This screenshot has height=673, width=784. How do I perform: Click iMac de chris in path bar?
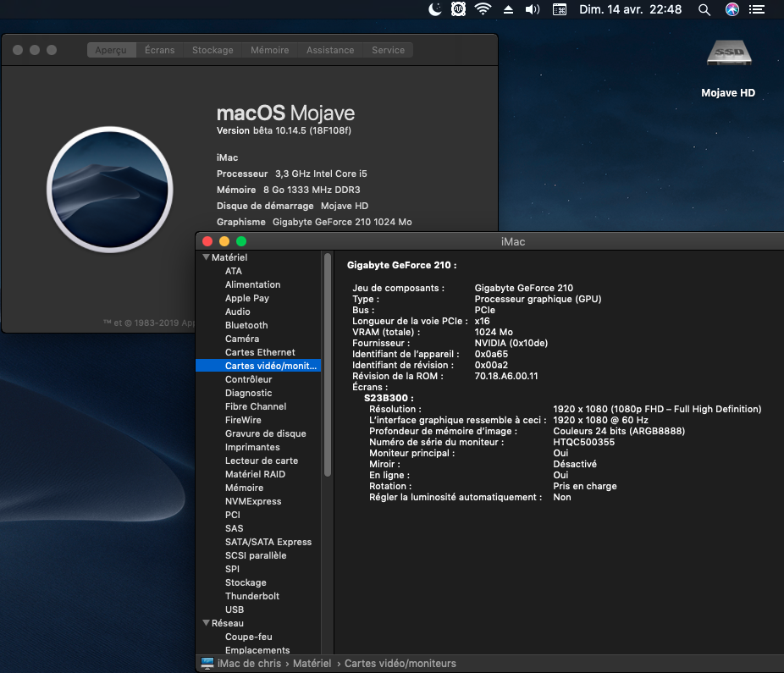[249, 664]
